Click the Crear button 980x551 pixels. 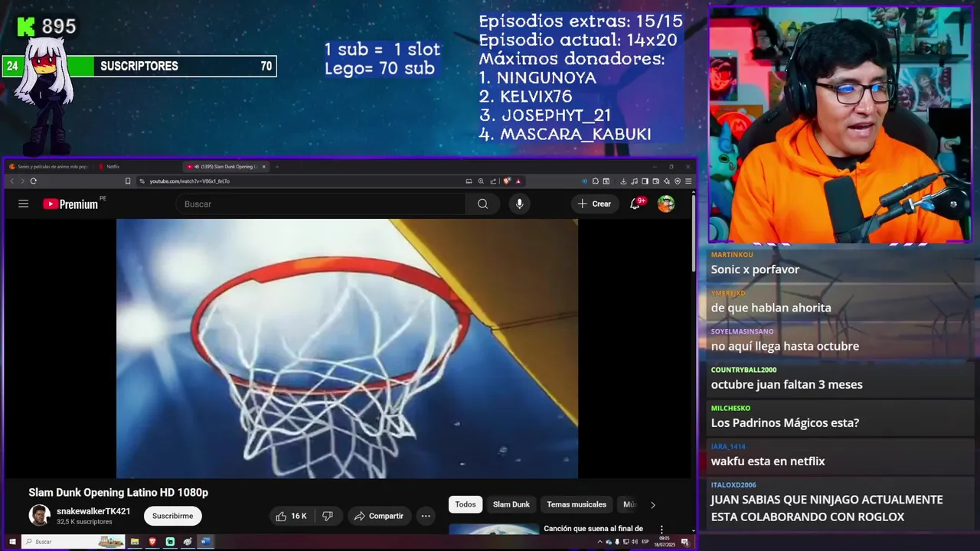(594, 204)
